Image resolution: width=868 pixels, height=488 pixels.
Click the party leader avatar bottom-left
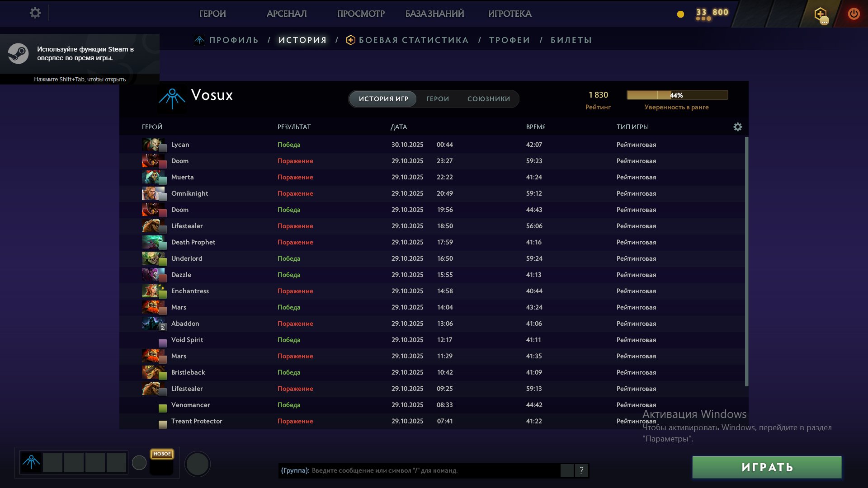point(31,462)
